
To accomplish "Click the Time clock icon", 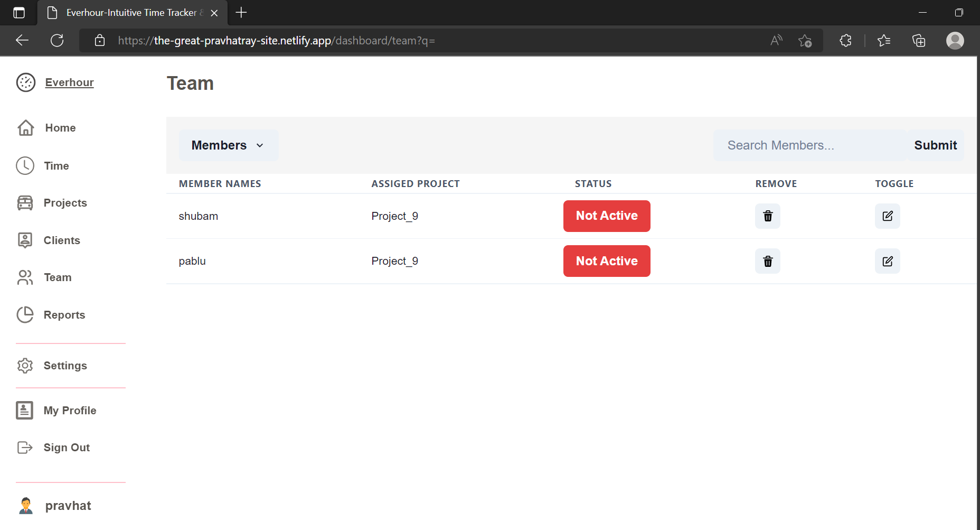I will (x=25, y=166).
